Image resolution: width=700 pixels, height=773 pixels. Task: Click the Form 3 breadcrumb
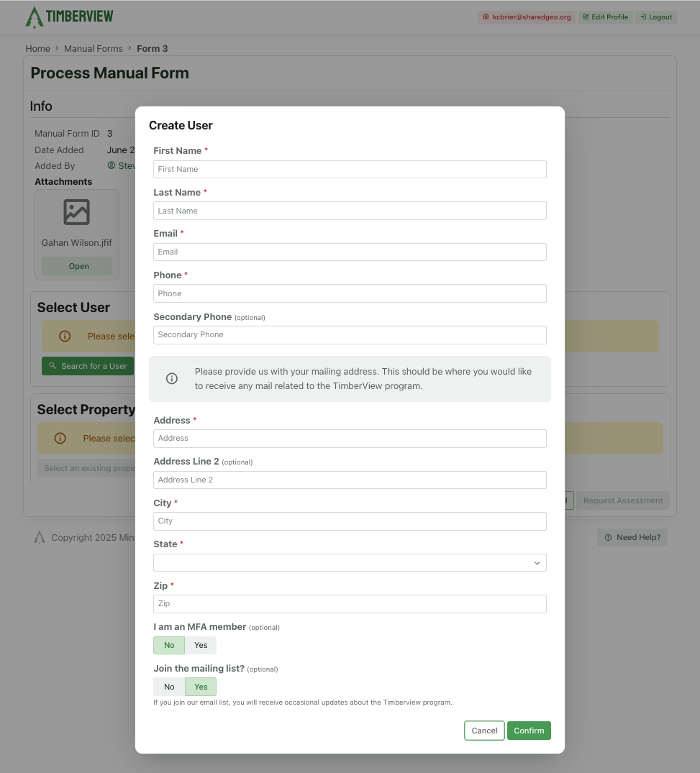click(x=153, y=48)
